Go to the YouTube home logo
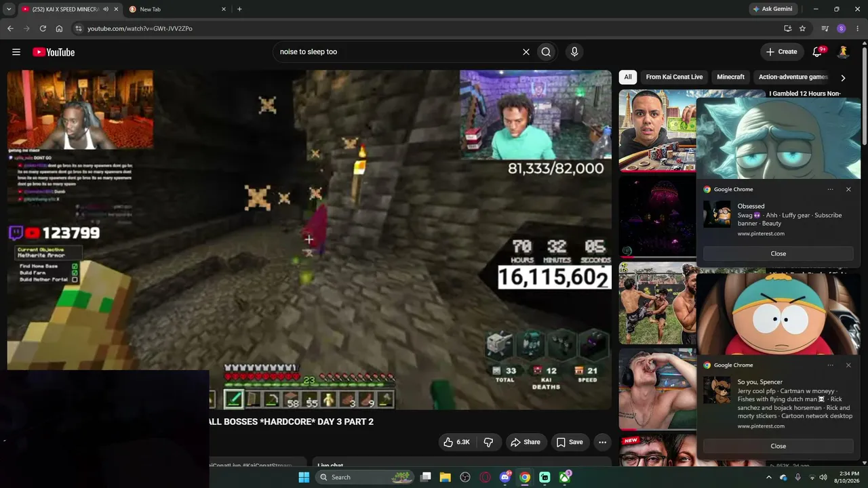Screen dimensions: 868x488 click(54, 52)
